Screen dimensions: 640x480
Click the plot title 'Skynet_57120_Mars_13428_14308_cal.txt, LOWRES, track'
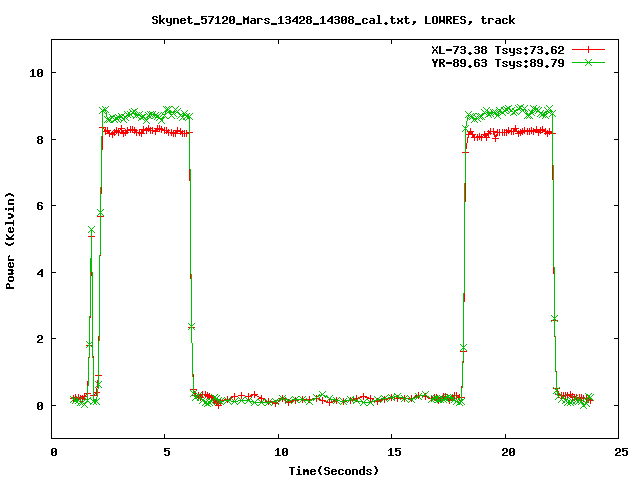[x=333, y=20]
